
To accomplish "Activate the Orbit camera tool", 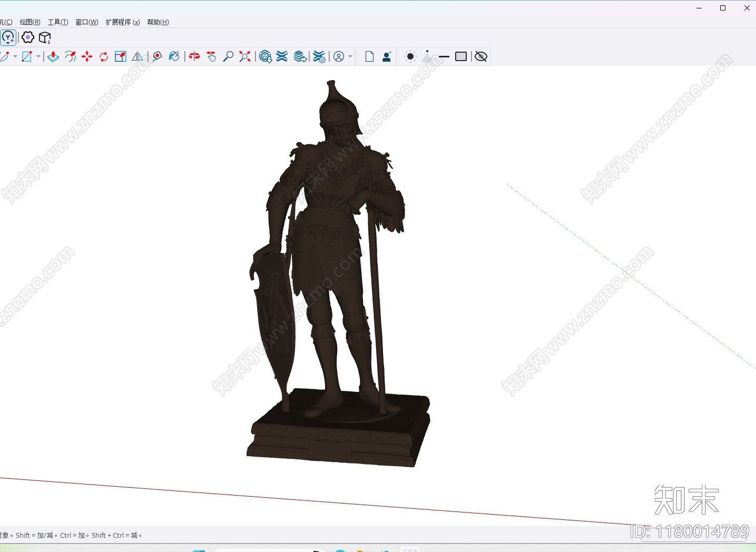I will pos(194,56).
